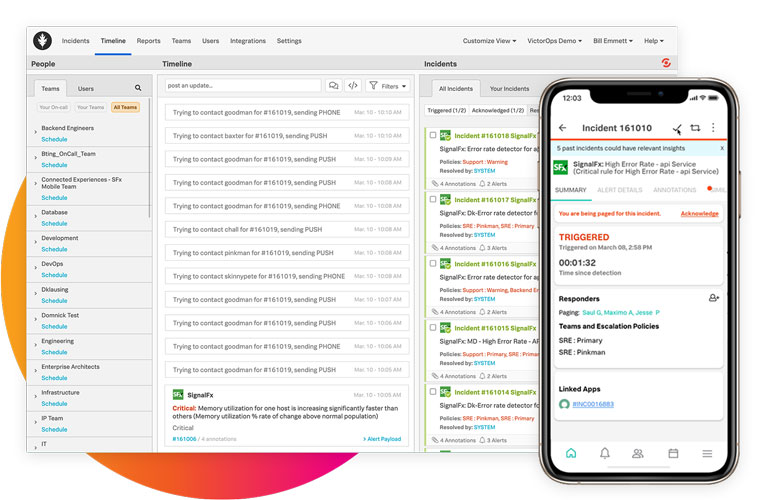Open the Help dropdown

click(654, 41)
